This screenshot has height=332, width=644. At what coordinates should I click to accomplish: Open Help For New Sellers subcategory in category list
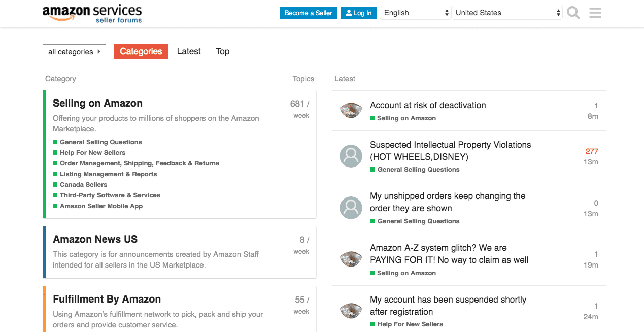click(89, 153)
